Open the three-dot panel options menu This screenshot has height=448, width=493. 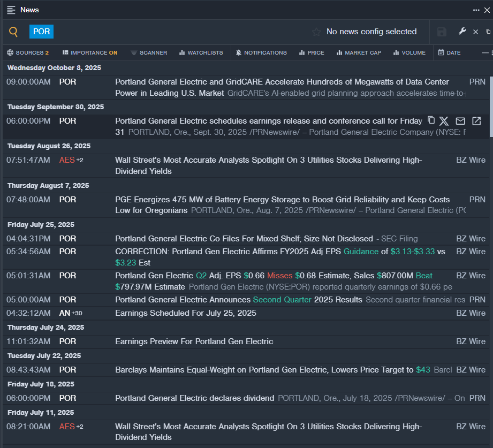pyautogui.click(x=476, y=10)
